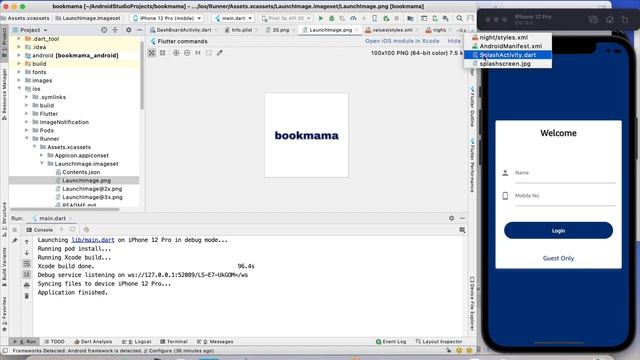This screenshot has width=640, height=360.
Task: Toggle the image grid icon
Action: point(162,53)
